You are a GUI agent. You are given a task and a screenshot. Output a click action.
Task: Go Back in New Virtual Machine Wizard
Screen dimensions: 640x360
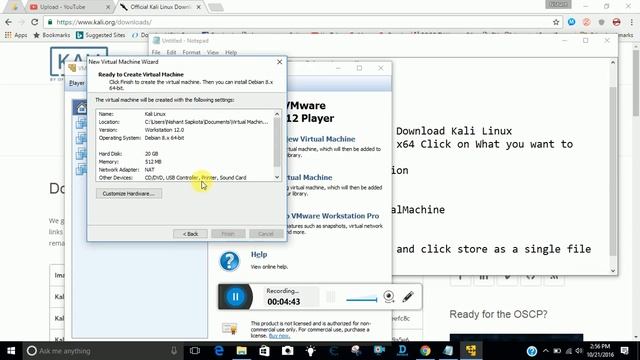click(190, 234)
